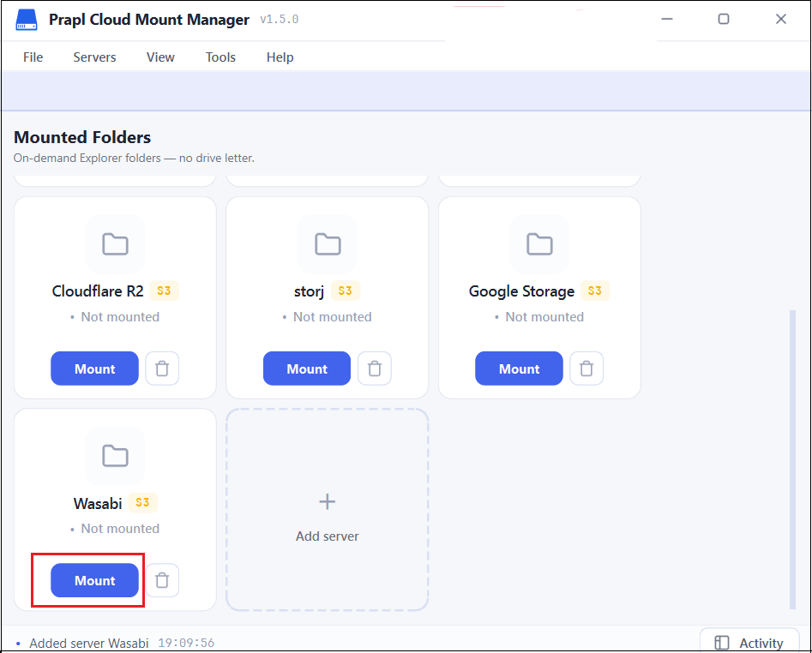Click Not mounted status under Google Storage
The image size is (812, 653).
pyautogui.click(x=539, y=317)
